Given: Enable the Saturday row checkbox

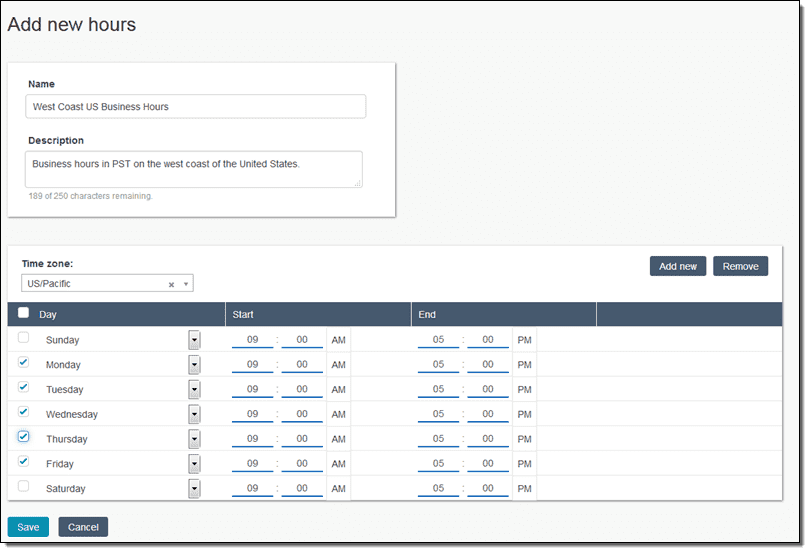Looking at the screenshot, I should pos(24,486).
